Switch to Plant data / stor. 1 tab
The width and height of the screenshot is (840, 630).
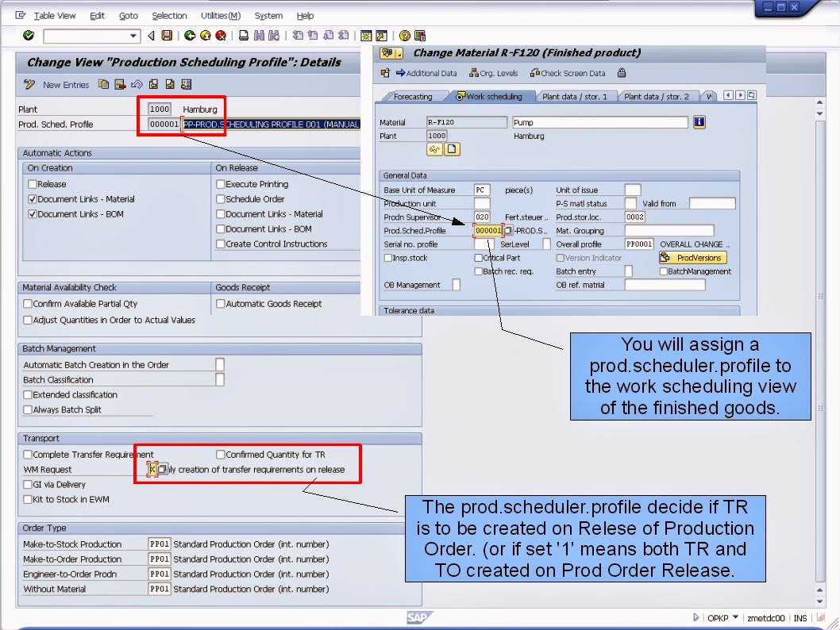click(x=574, y=96)
